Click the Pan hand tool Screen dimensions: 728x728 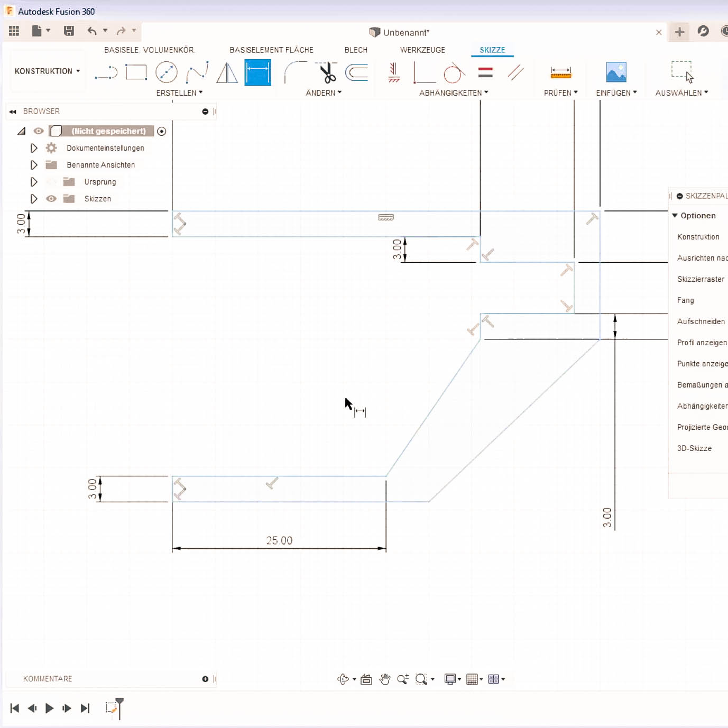tap(385, 679)
